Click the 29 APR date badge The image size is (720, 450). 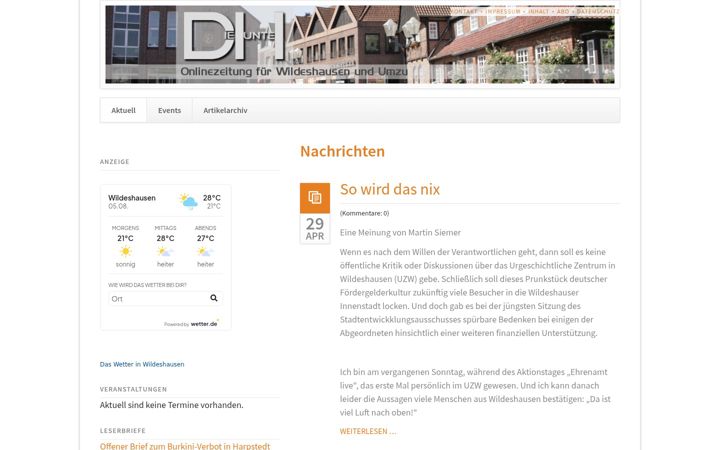315,229
